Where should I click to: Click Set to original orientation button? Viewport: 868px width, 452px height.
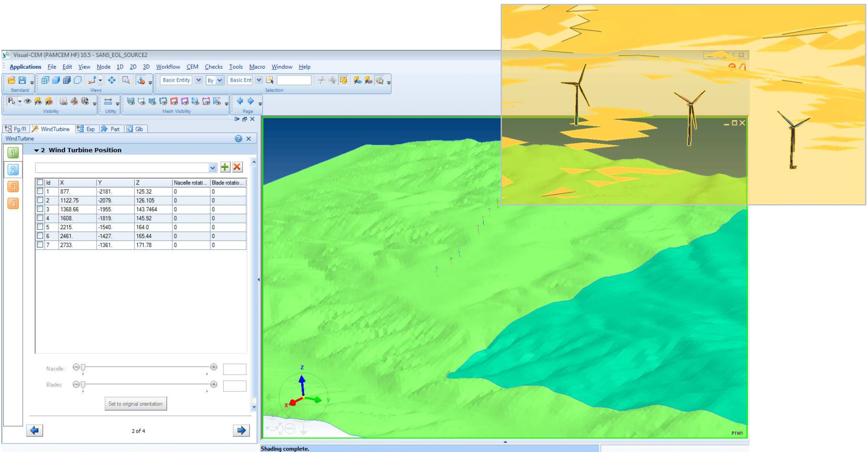point(135,404)
